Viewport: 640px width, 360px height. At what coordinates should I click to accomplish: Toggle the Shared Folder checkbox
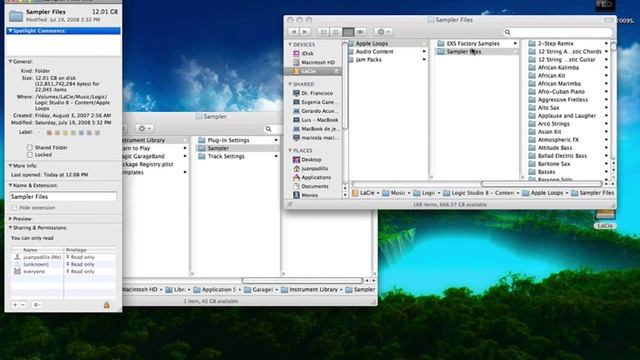tap(30, 147)
